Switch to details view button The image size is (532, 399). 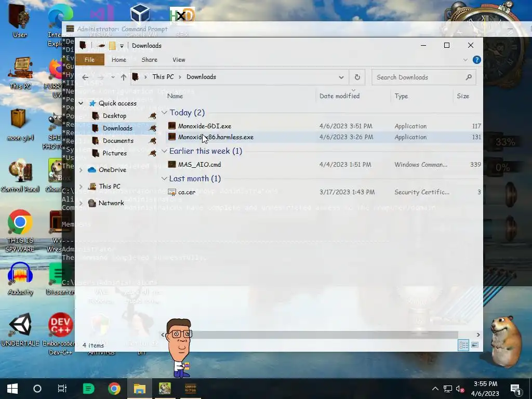[463, 345]
